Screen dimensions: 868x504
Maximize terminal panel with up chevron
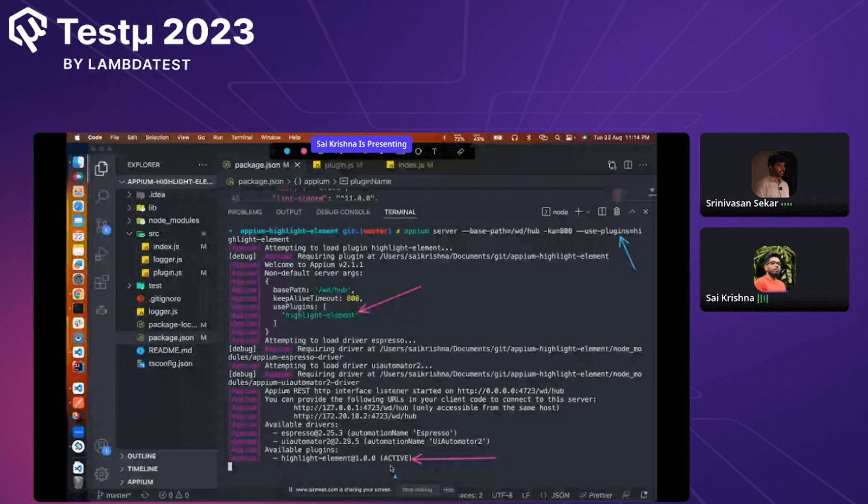tap(632, 212)
